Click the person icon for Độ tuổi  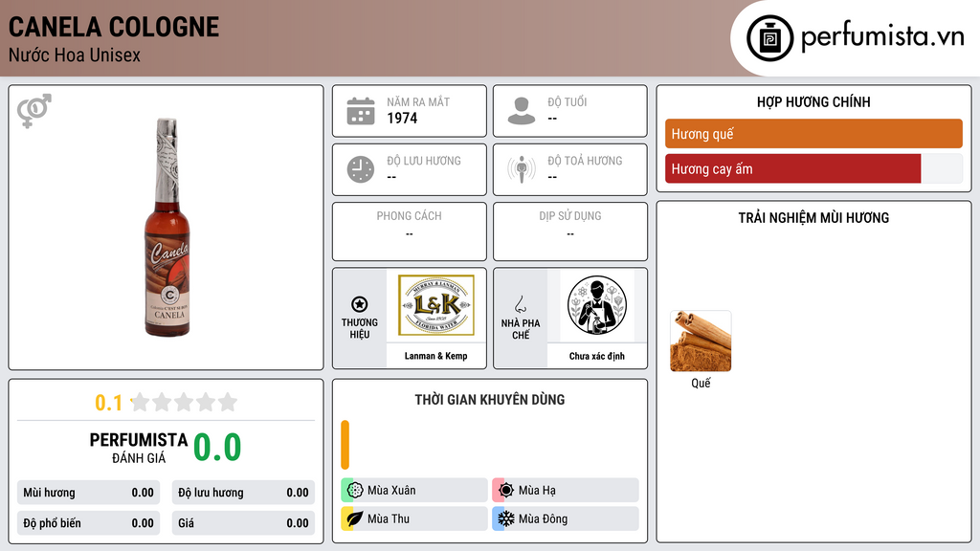point(522,111)
